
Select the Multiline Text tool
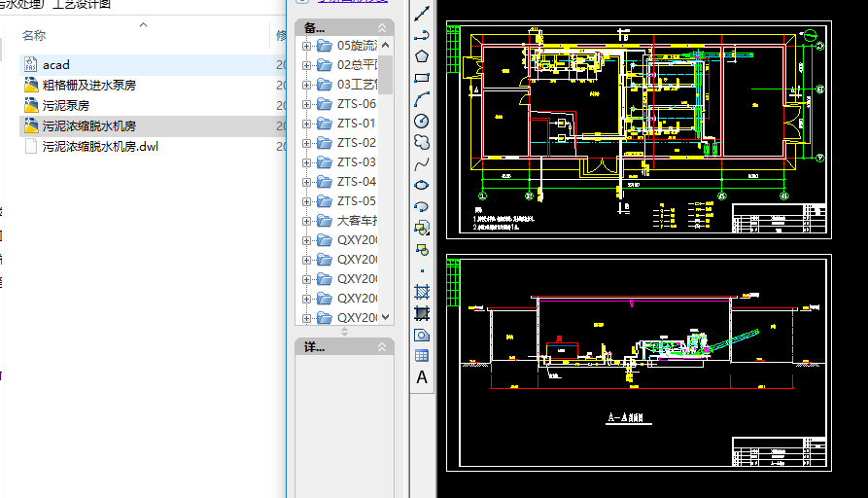coord(422,377)
